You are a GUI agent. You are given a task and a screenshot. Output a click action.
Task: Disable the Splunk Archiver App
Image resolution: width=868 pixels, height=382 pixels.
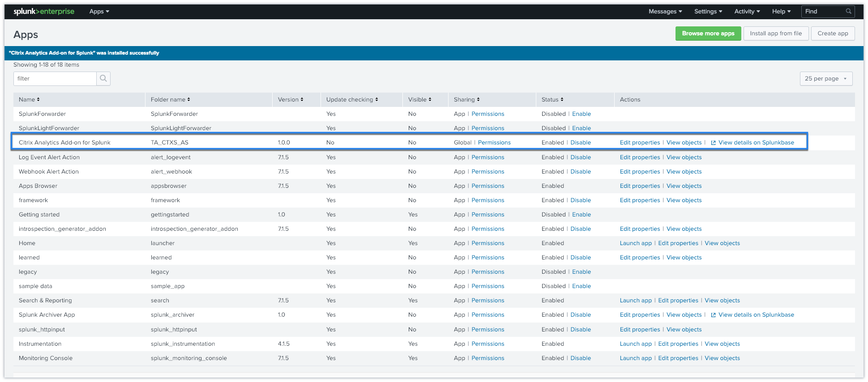click(581, 315)
